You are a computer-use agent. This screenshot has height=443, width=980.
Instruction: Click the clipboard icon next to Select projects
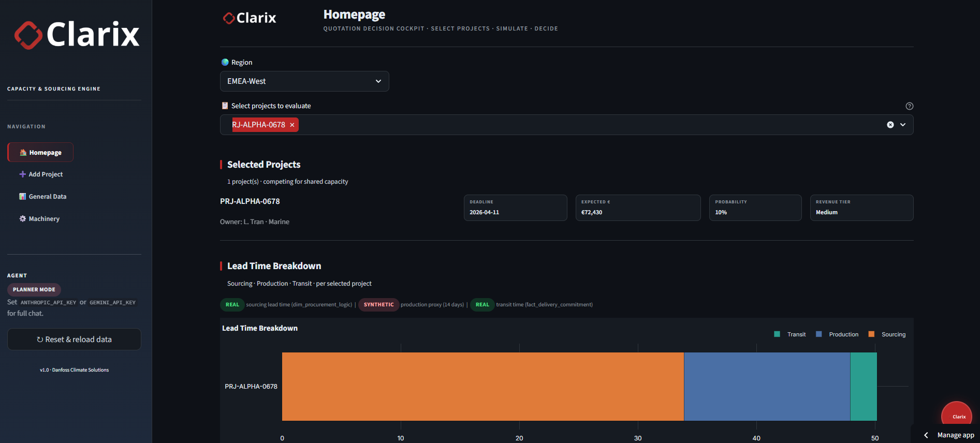(225, 106)
